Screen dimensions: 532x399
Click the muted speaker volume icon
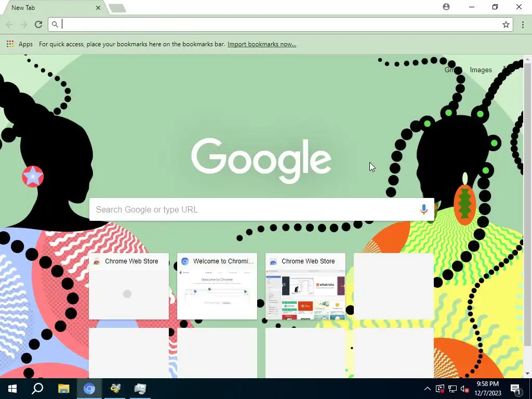click(x=465, y=389)
